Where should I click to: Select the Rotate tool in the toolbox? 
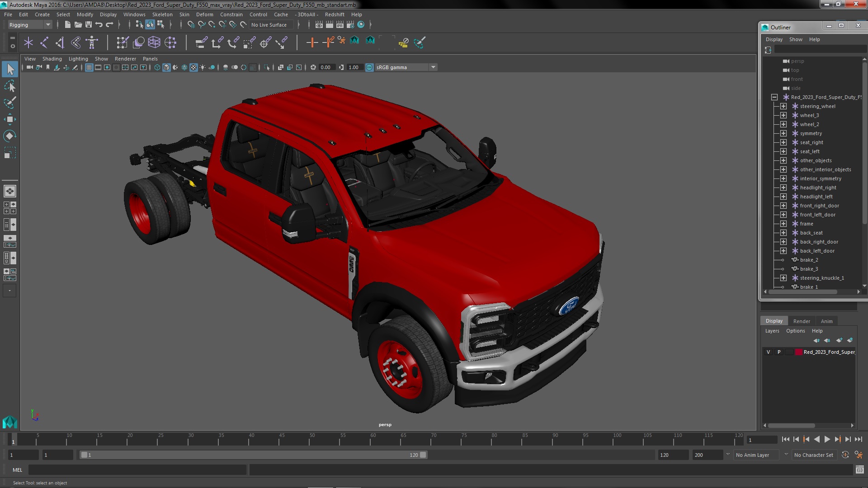pyautogui.click(x=9, y=136)
